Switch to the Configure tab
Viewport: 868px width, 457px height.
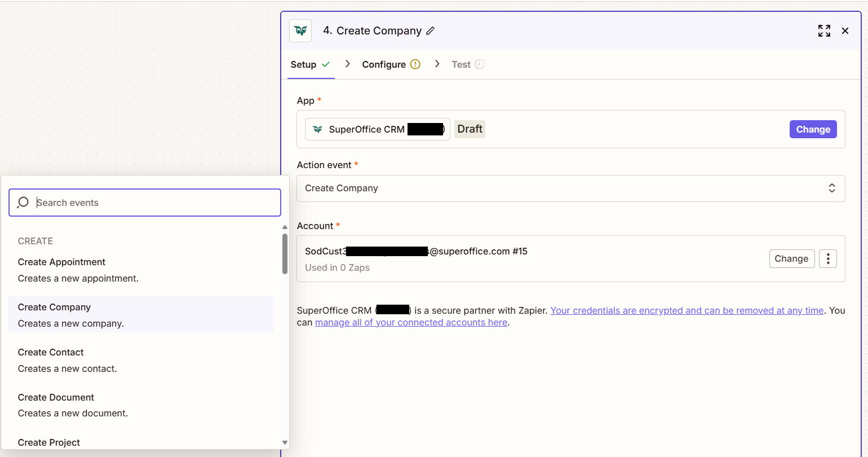point(385,64)
